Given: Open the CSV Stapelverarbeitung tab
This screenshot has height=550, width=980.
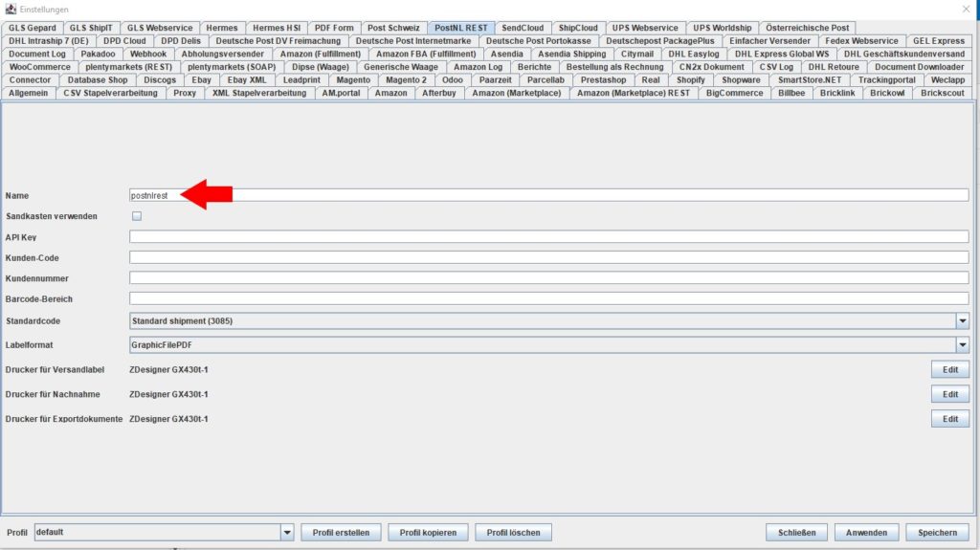Looking at the screenshot, I should point(110,93).
